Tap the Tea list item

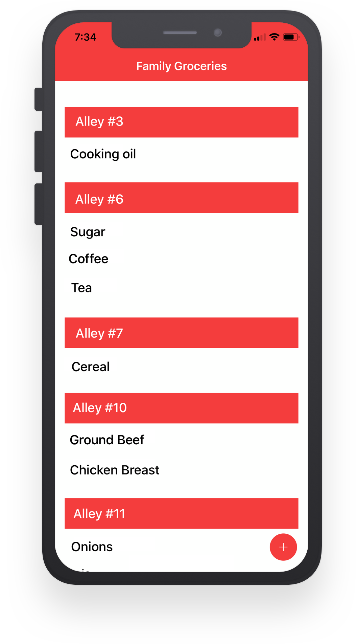click(81, 288)
